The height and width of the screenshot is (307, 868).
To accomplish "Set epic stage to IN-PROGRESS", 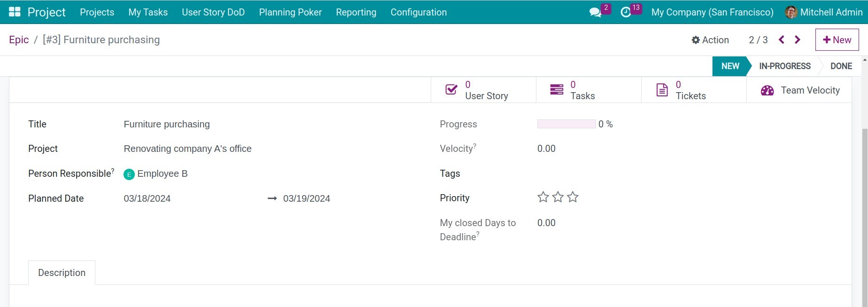I will (x=785, y=66).
